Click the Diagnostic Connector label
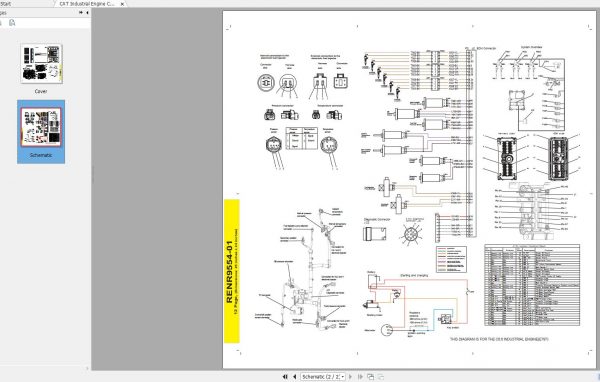Screen dimensions: 600x382 point(377,219)
